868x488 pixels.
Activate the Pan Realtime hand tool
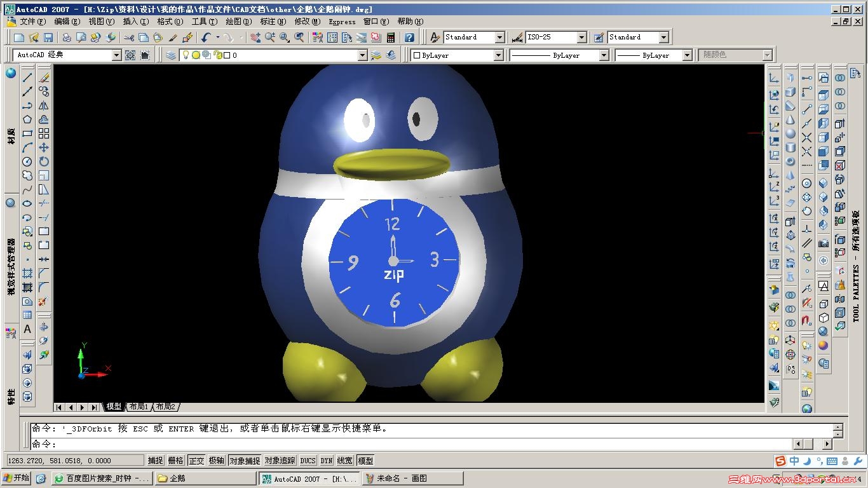point(255,37)
